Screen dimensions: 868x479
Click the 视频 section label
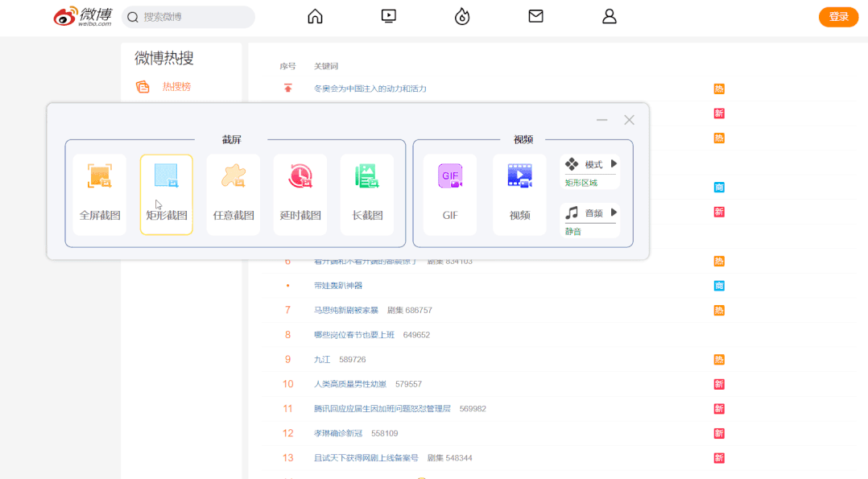pos(523,139)
